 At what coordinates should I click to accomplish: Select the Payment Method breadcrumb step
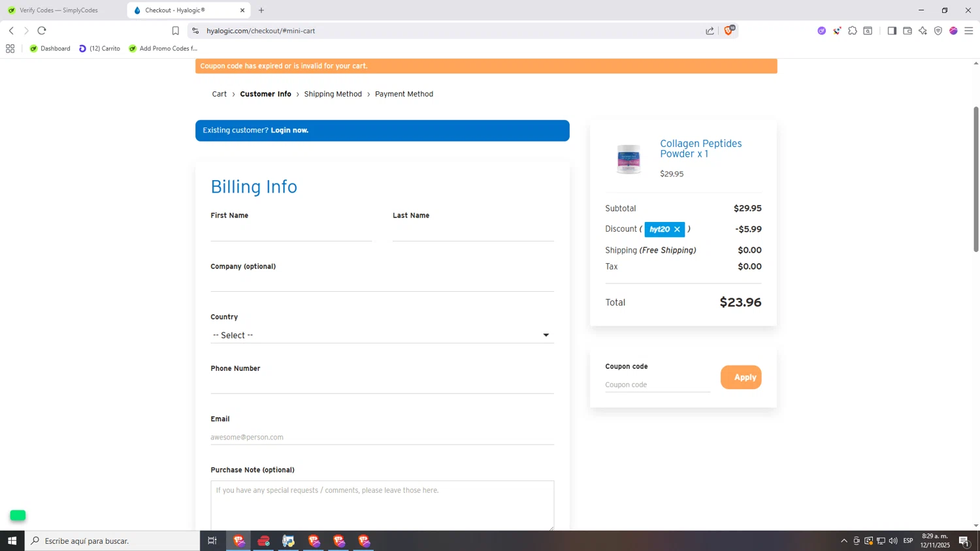pyautogui.click(x=404, y=94)
